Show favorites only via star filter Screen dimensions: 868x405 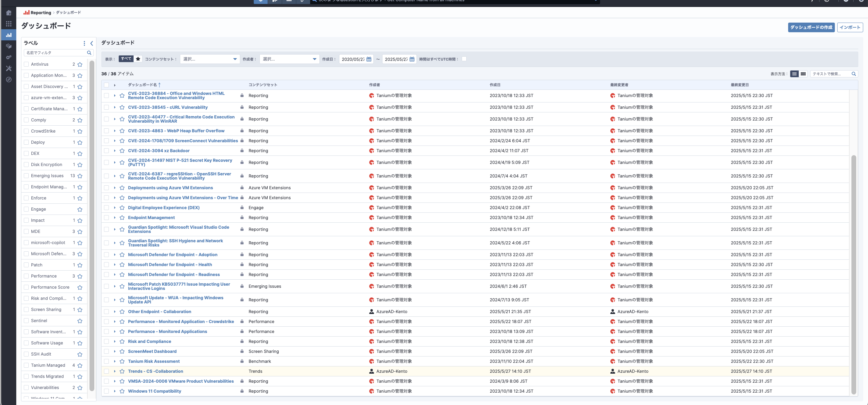[x=138, y=59]
